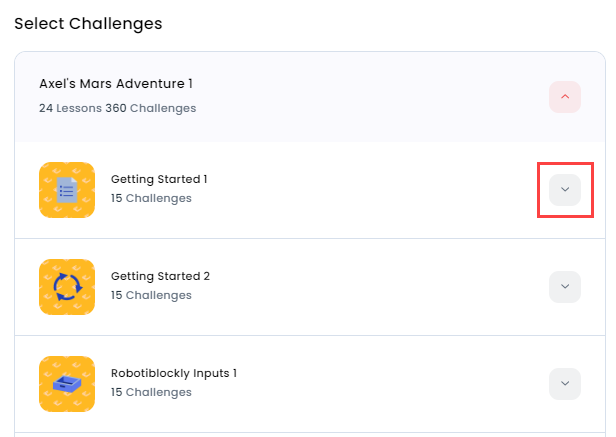Click the Select Challenges heading
This screenshot has width=616, height=437.
point(88,24)
